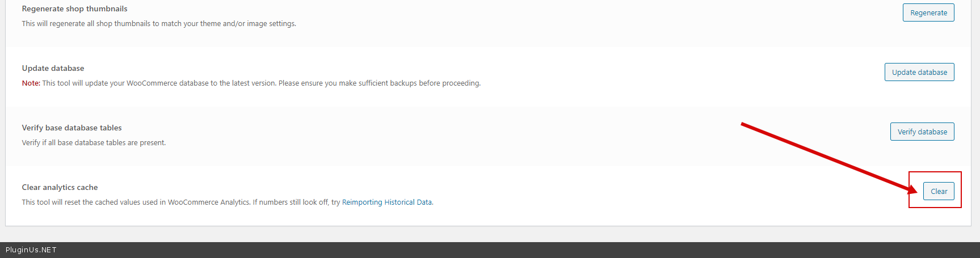
Task: Click the words 'WooCommerce Analytics' in the description
Action: click(x=208, y=202)
